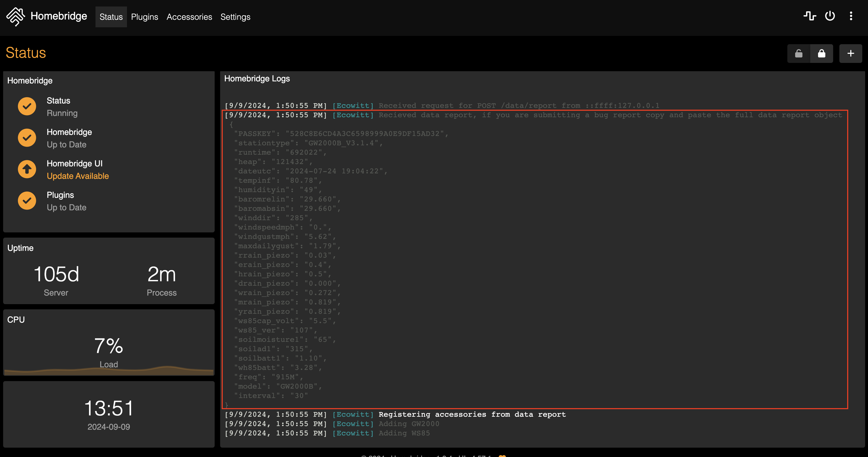Switch to the Plugins tab
This screenshot has height=457, width=868.
click(x=144, y=17)
